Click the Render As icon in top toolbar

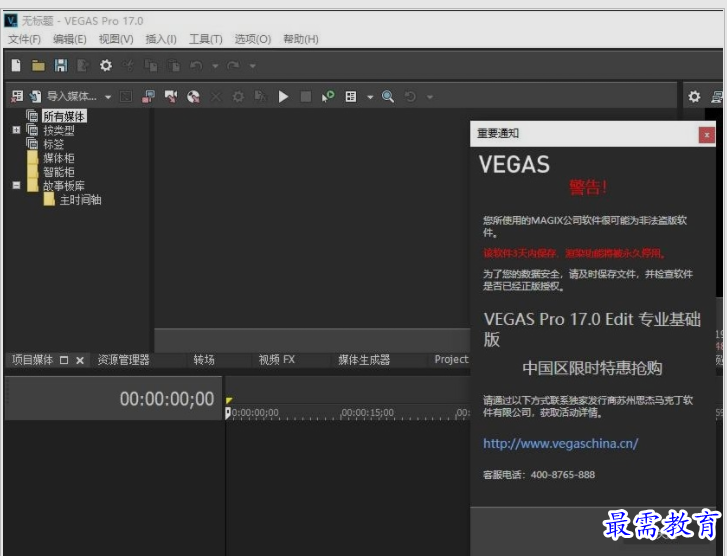tap(83, 66)
